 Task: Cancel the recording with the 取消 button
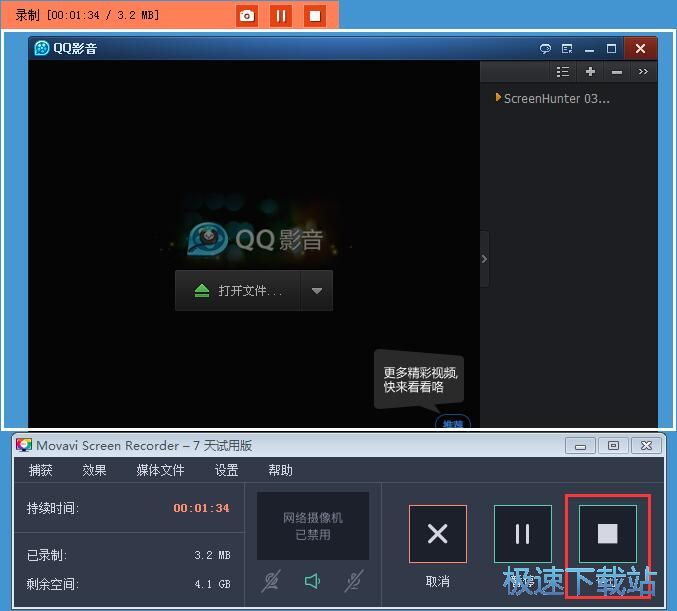pyautogui.click(x=437, y=534)
